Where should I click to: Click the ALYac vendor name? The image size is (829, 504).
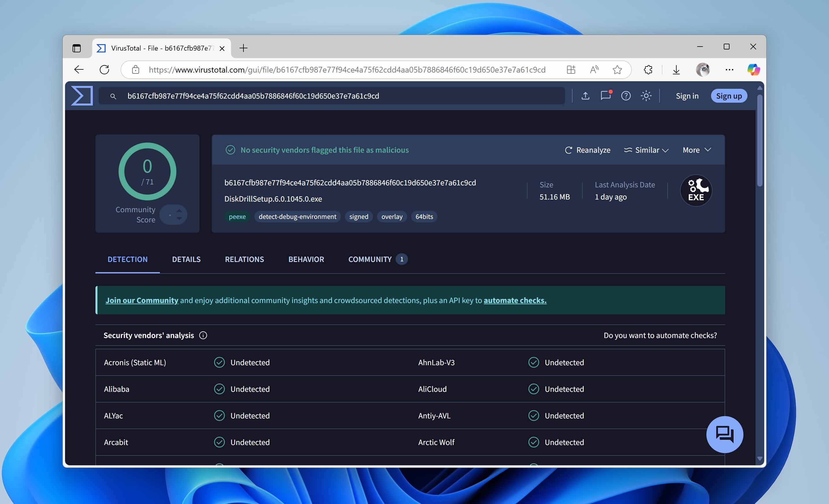pos(113,416)
